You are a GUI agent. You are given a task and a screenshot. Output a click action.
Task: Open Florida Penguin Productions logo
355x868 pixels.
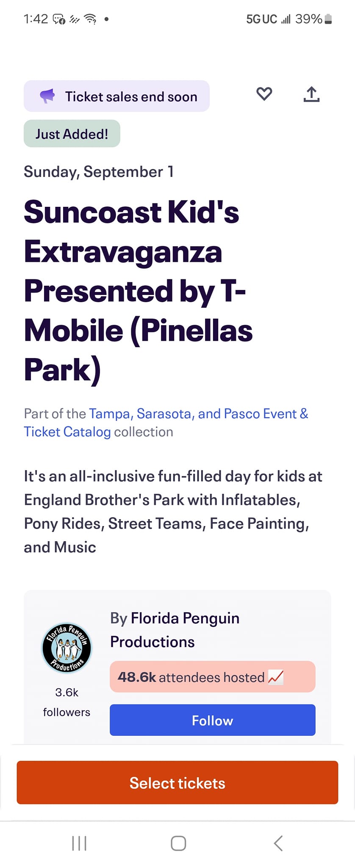click(x=67, y=648)
